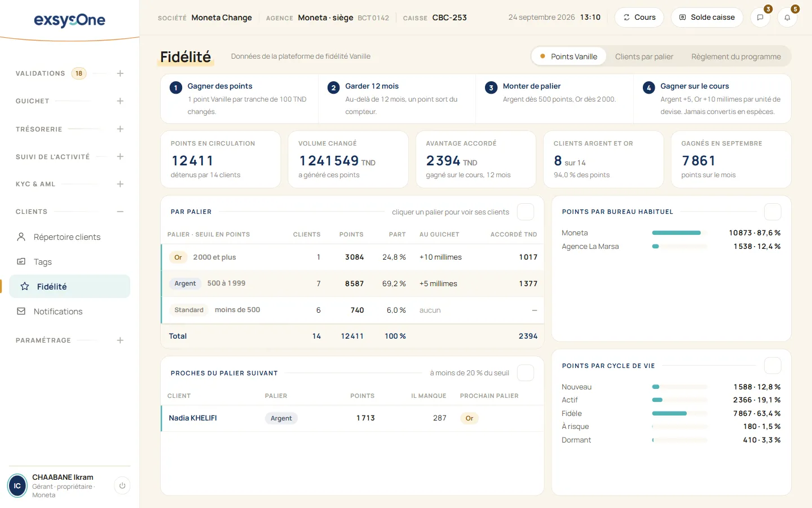Open the Standard tier row
812x508 pixels.
[x=352, y=310]
